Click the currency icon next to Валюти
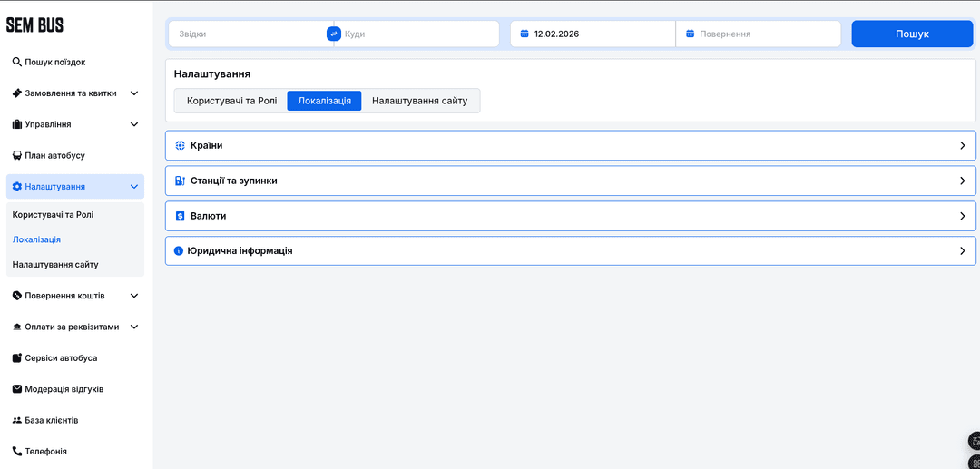Image resolution: width=980 pixels, height=469 pixels. (180, 216)
